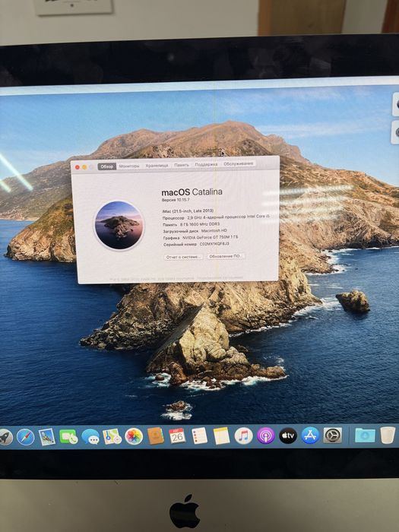This screenshot has width=399, height=532.
Task: Click the macOS Catalina title text
Action: point(192,192)
